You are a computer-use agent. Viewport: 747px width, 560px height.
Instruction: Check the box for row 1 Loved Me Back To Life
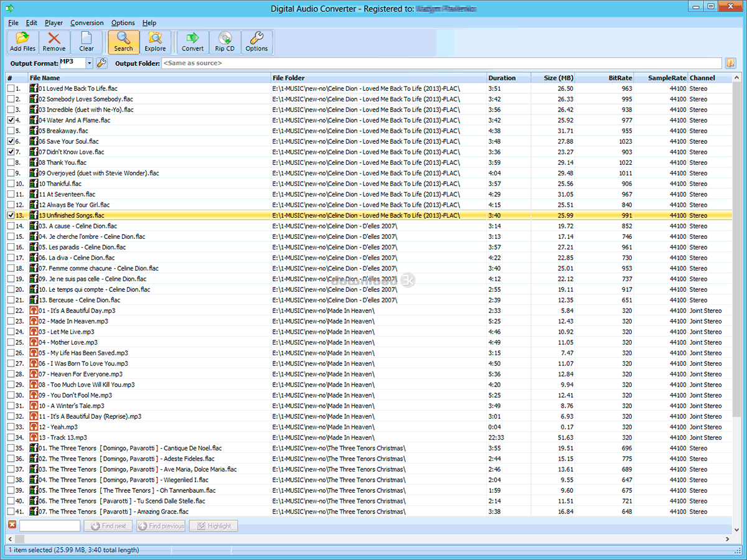(11, 88)
